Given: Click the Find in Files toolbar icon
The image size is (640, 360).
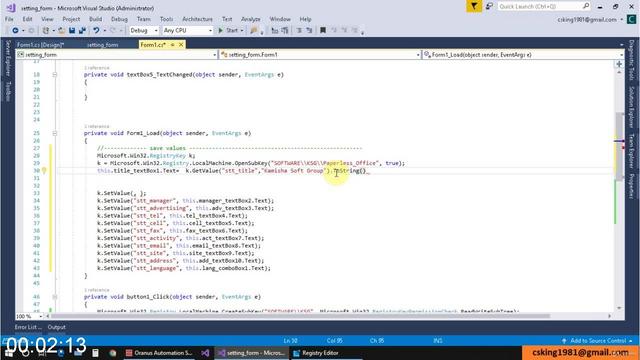Looking at the screenshot, I should coord(254,31).
